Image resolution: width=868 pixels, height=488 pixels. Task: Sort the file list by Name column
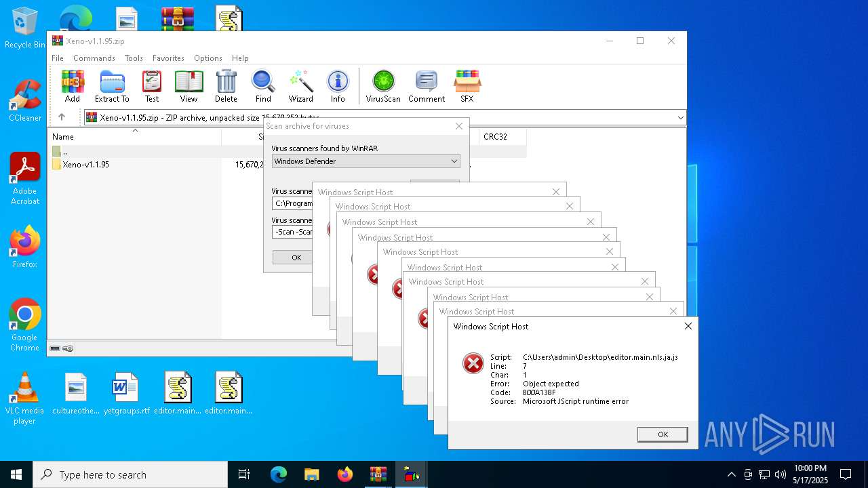click(136, 136)
